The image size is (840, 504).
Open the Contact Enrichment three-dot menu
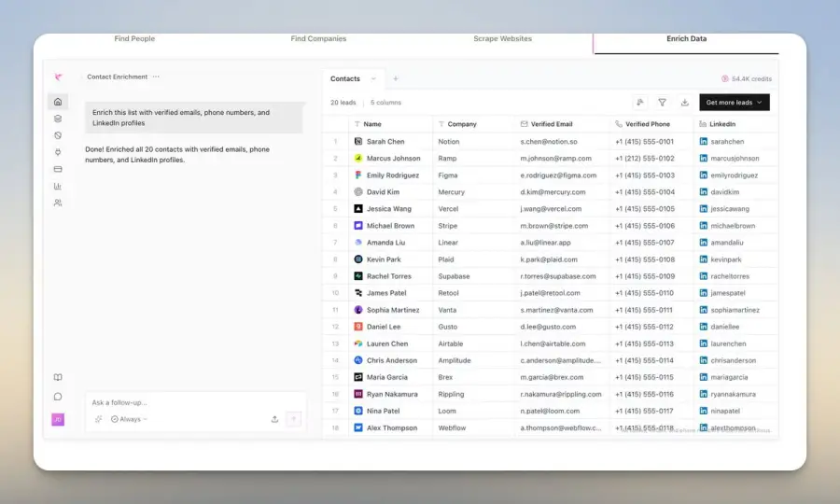click(x=156, y=77)
